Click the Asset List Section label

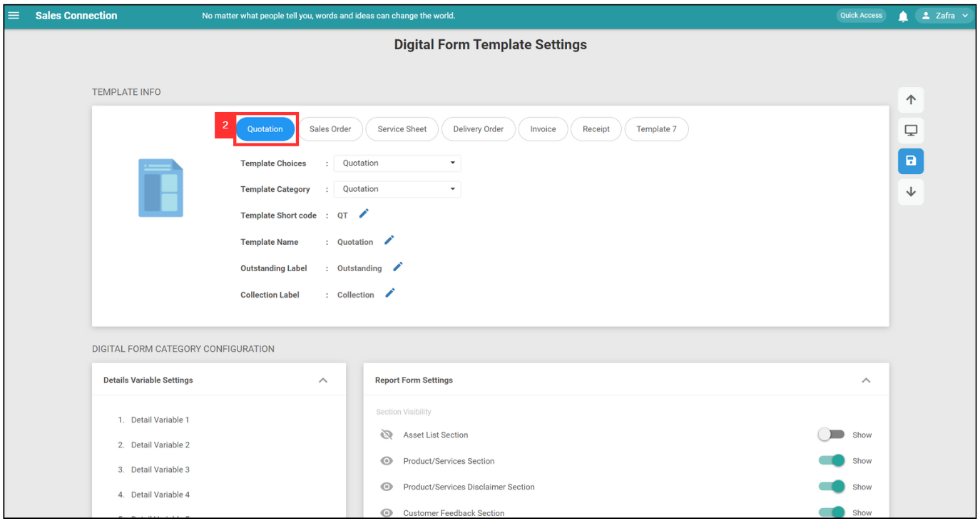[436, 435]
